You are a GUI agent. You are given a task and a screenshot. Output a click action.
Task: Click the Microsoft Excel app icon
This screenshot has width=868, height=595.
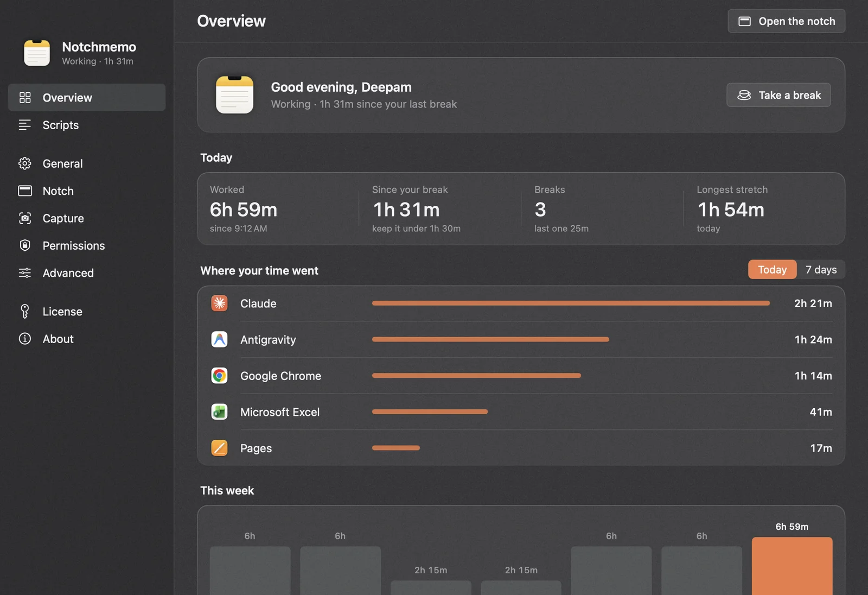coord(219,412)
